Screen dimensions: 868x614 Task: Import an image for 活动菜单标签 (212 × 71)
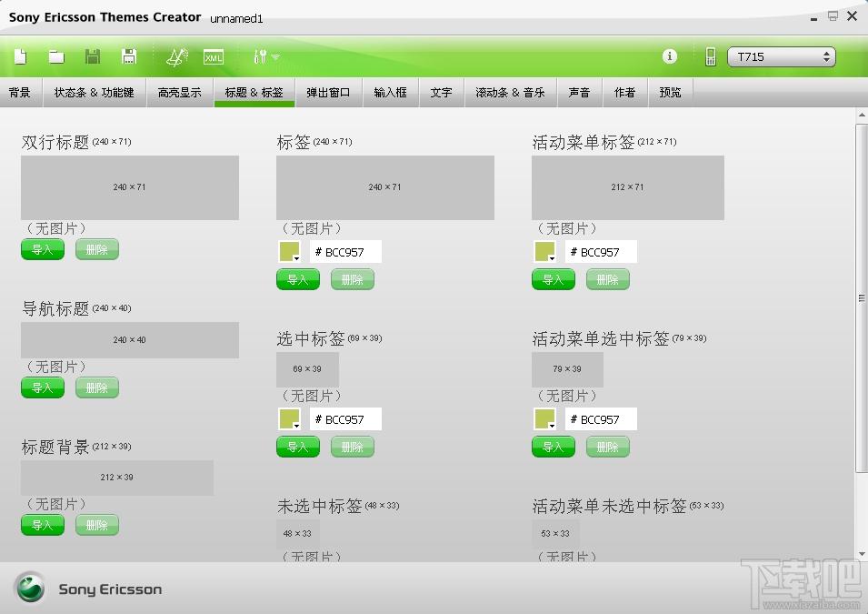tap(553, 279)
